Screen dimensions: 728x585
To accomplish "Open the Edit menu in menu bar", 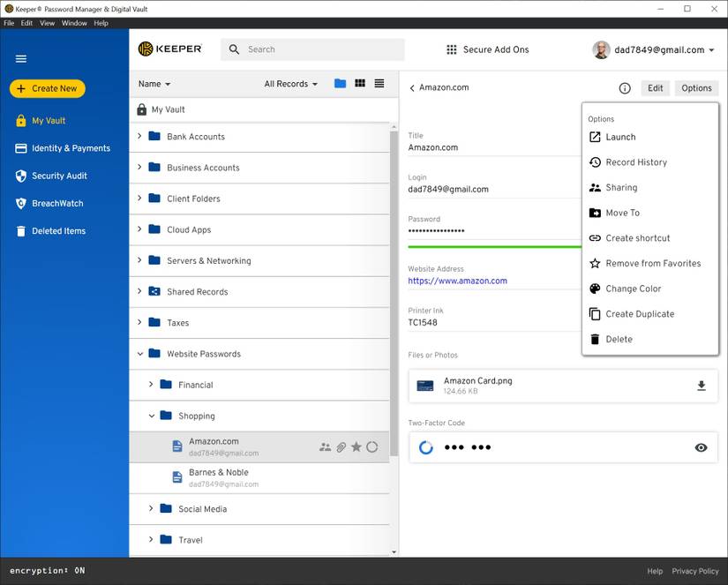I will (x=26, y=23).
